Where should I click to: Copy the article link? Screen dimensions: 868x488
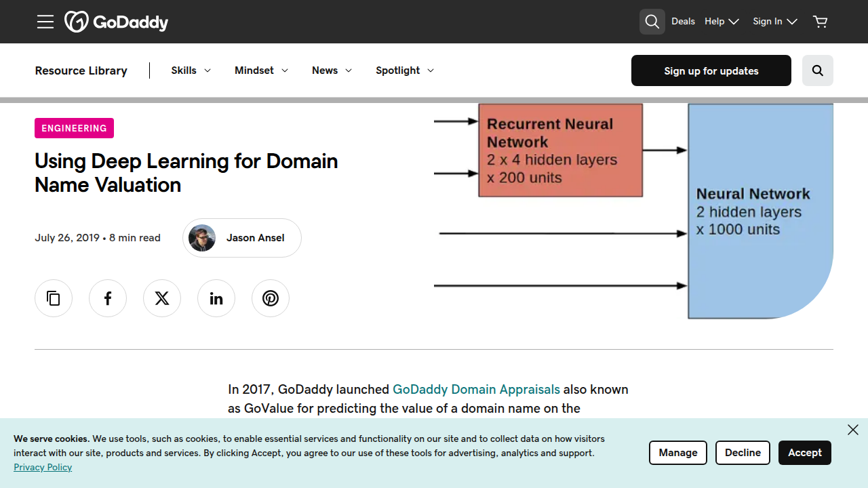click(54, 298)
